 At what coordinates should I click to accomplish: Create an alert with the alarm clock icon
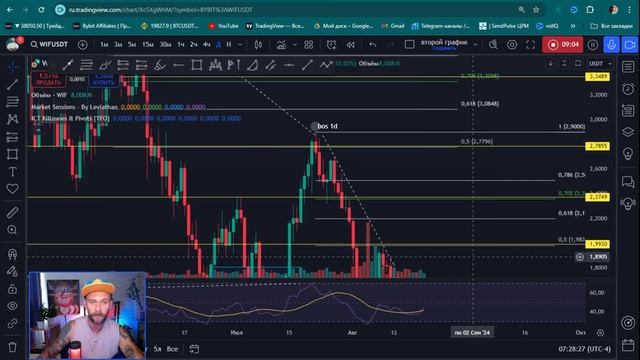(331, 44)
